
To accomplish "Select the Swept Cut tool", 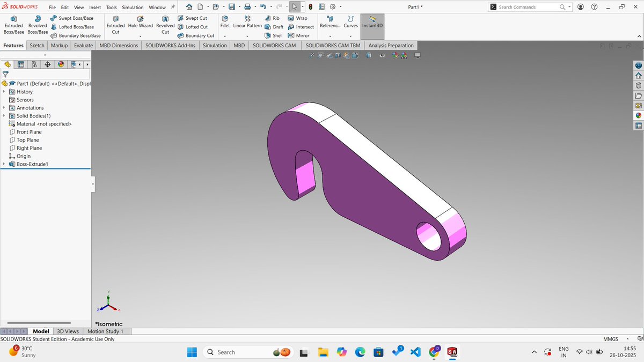I will click(x=192, y=18).
